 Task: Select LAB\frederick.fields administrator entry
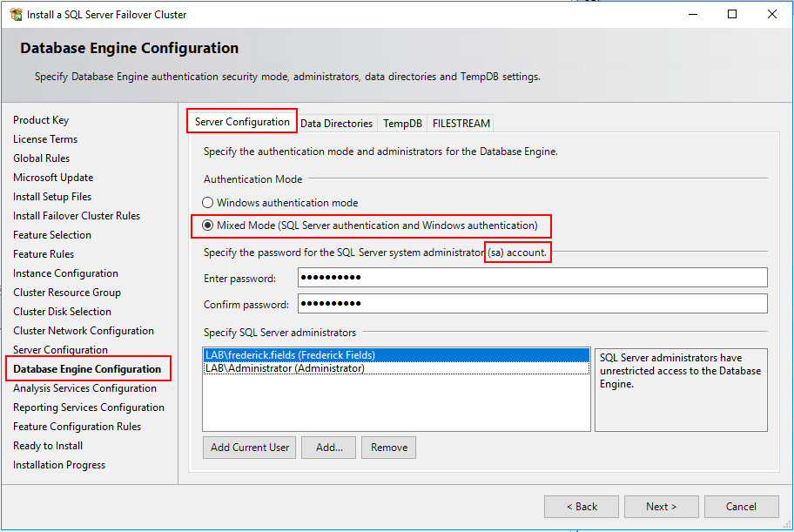(x=396, y=355)
